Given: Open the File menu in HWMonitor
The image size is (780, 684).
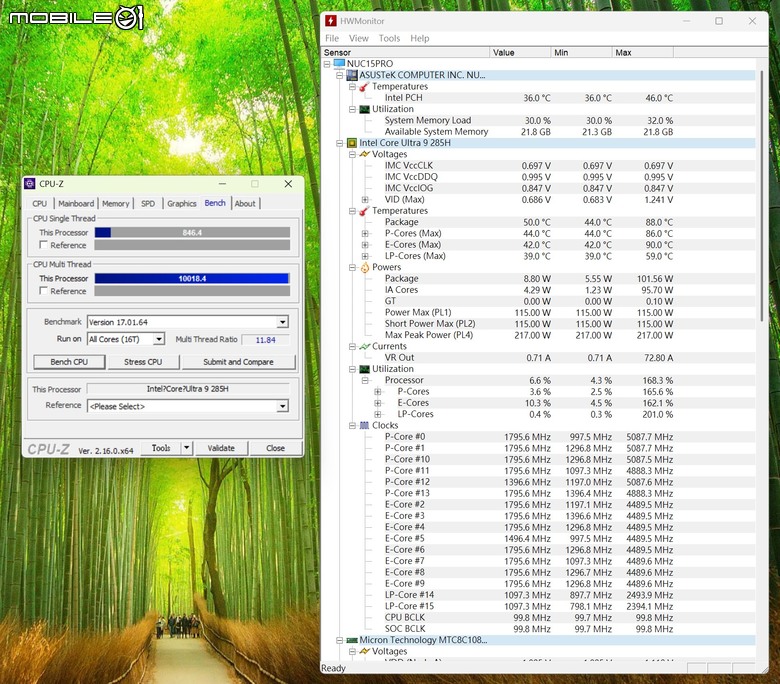Looking at the screenshot, I should (x=332, y=38).
